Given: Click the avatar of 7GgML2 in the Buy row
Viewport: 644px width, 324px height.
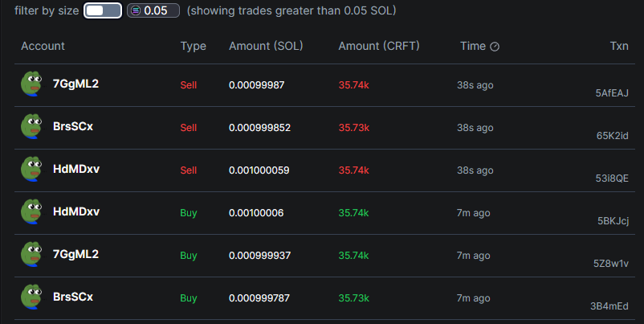Looking at the screenshot, I should (x=31, y=255).
